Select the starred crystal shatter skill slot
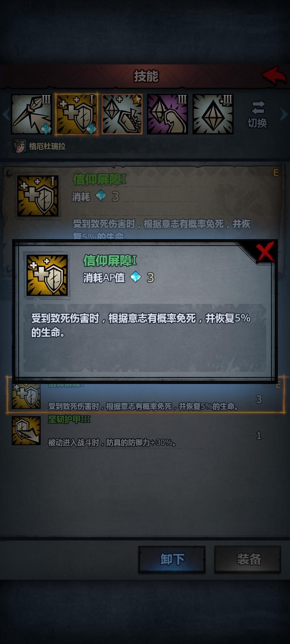The height and width of the screenshot is (644, 290). (x=122, y=114)
